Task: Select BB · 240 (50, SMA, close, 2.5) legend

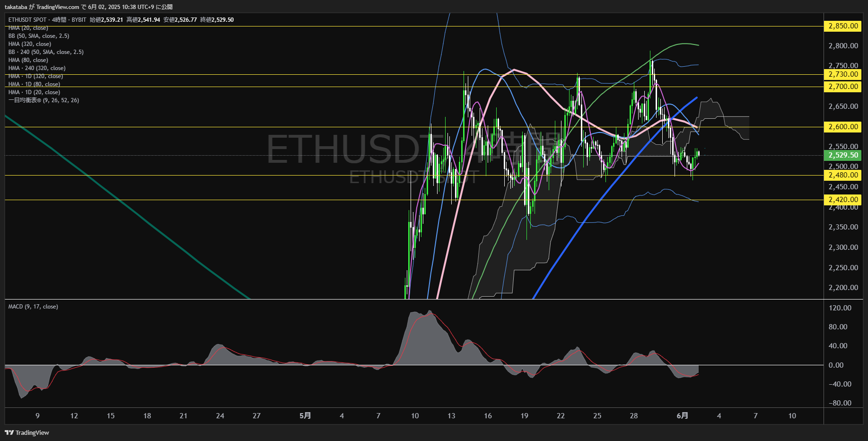Action: 46,52
